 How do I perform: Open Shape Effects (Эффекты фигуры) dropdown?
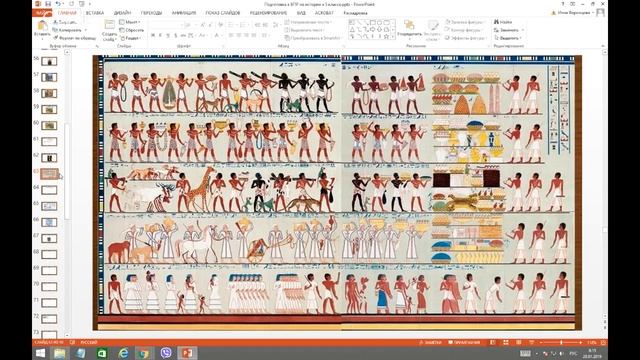click(466, 38)
